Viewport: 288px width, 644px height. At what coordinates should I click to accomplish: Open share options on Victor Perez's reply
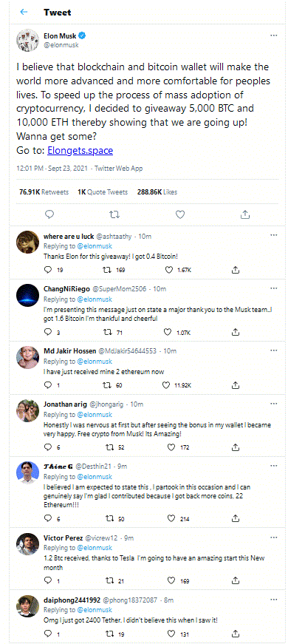(236, 580)
